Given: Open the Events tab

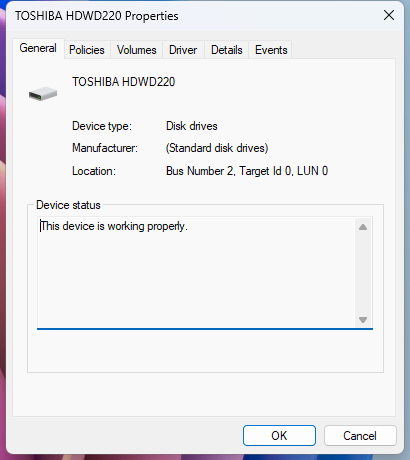Looking at the screenshot, I should click(271, 50).
